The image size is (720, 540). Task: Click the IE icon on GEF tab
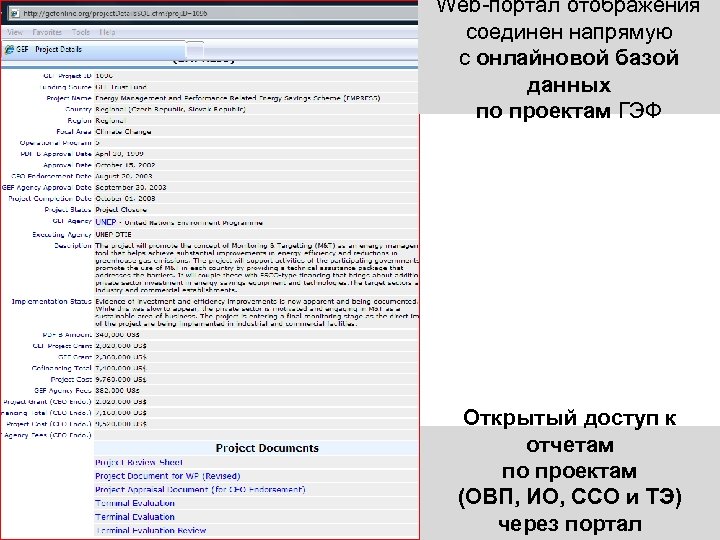tap(9, 50)
